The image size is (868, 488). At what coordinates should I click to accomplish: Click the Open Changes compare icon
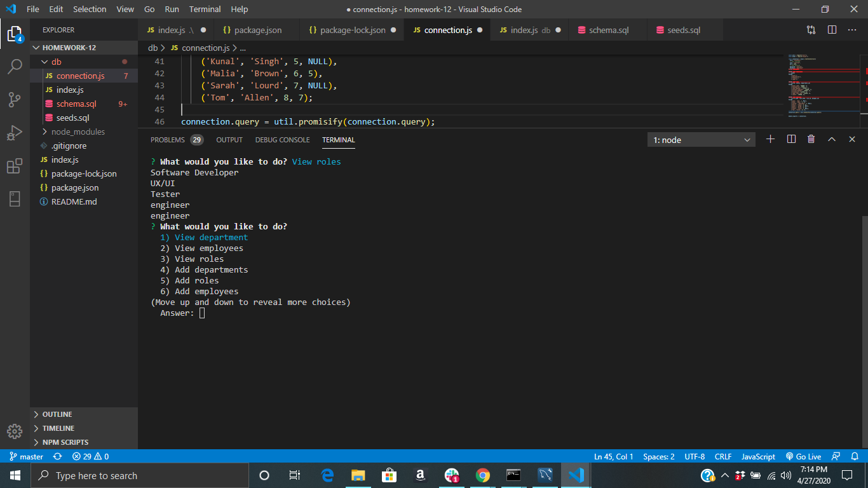pyautogui.click(x=811, y=30)
